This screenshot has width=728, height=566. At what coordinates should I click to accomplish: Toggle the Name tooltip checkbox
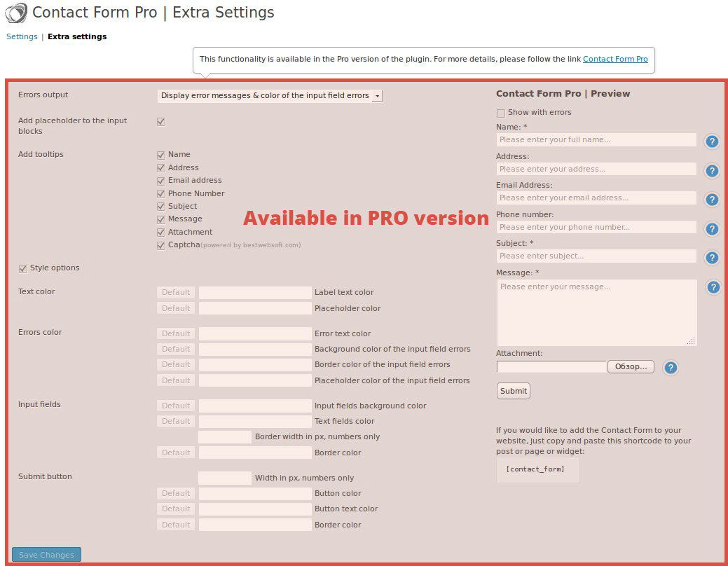pyautogui.click(x=161, y=155)
